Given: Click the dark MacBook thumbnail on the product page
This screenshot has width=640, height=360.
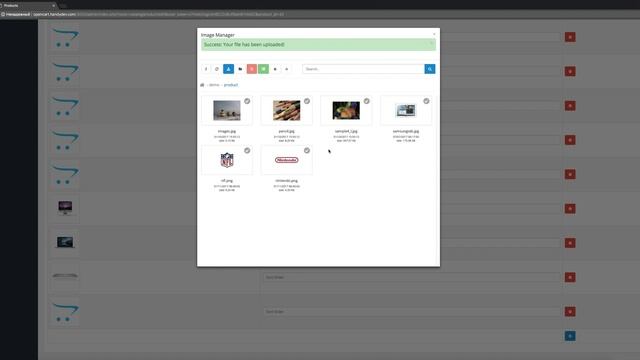Looking at the screenshot, I should click(x=65, y=242).
